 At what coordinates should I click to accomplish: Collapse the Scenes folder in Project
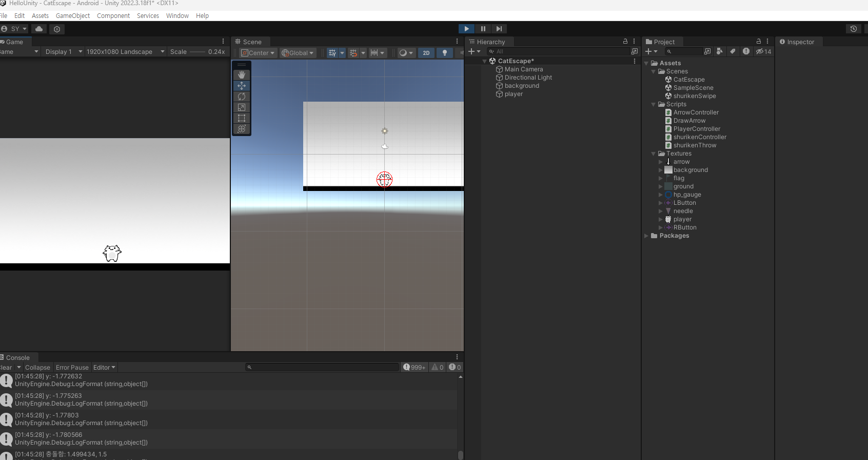pos(654,71)
